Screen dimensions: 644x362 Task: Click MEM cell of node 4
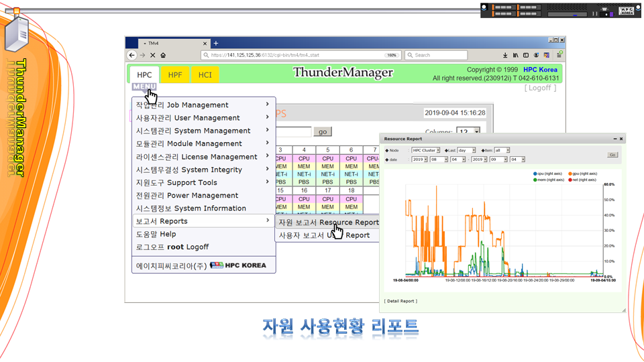pos(304,166)
